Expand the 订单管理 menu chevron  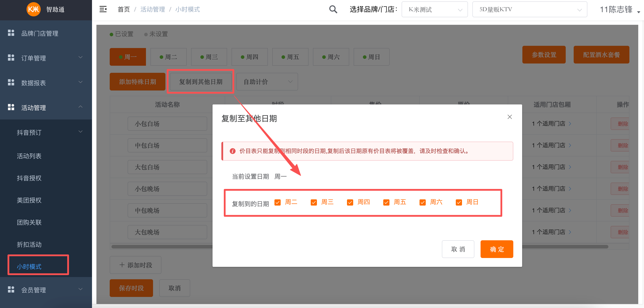[80, 58]
